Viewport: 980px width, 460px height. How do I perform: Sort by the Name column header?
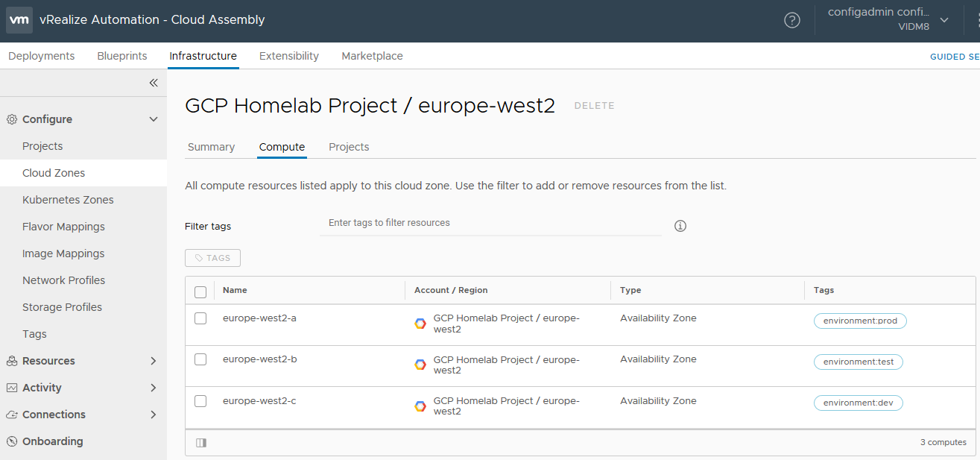(x=235, y=290)
